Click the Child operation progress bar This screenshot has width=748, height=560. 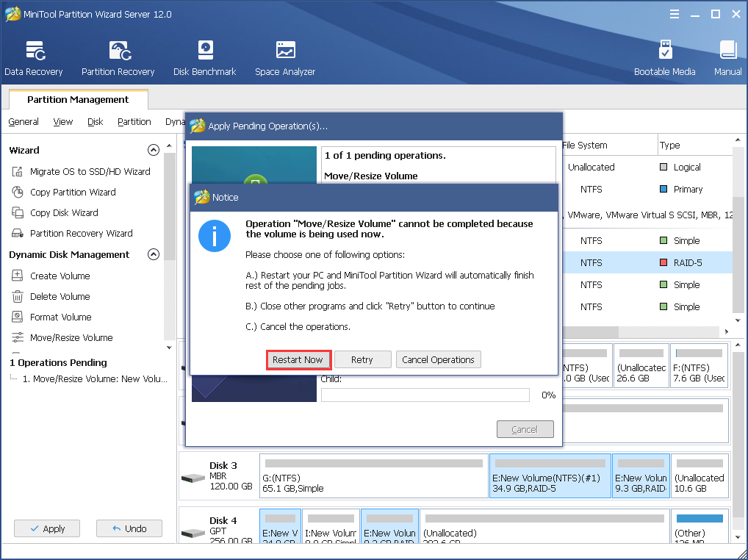pos(425,395)
